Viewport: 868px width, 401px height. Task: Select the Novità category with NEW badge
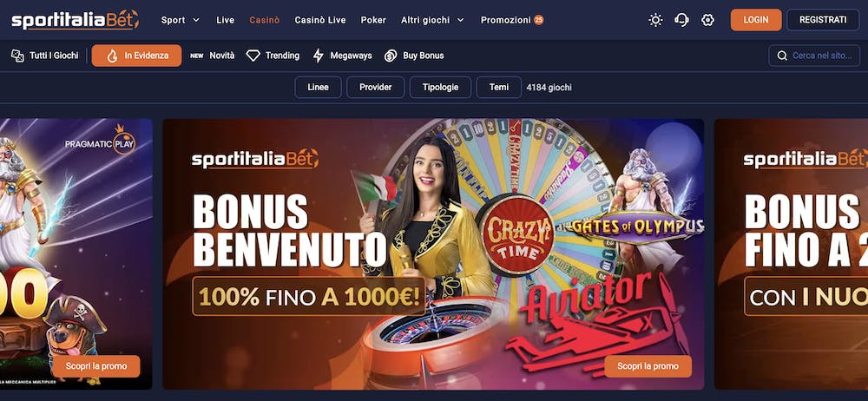pyautogui.click(x=213, y=56)
